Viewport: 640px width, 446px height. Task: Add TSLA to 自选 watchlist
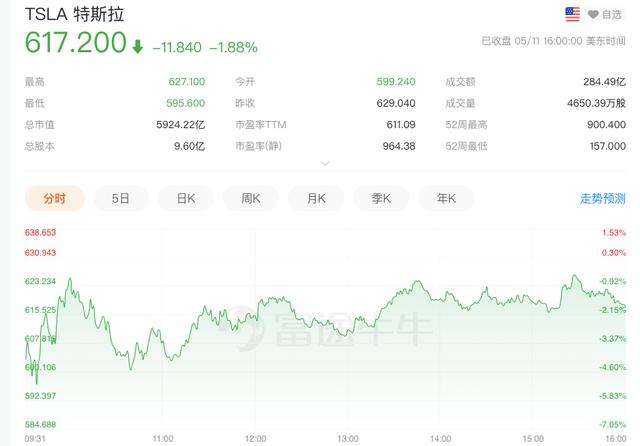click(605, 15)
